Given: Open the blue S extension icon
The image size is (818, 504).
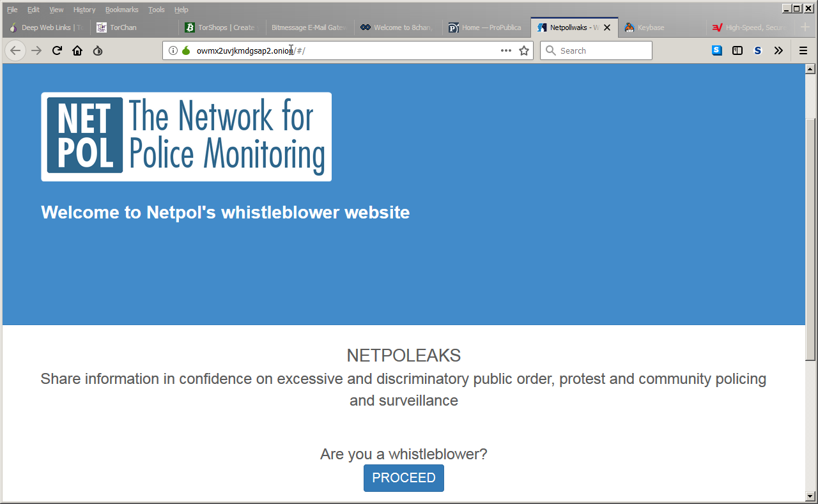Looking at the screenshot, I should (x=717, y=50).
